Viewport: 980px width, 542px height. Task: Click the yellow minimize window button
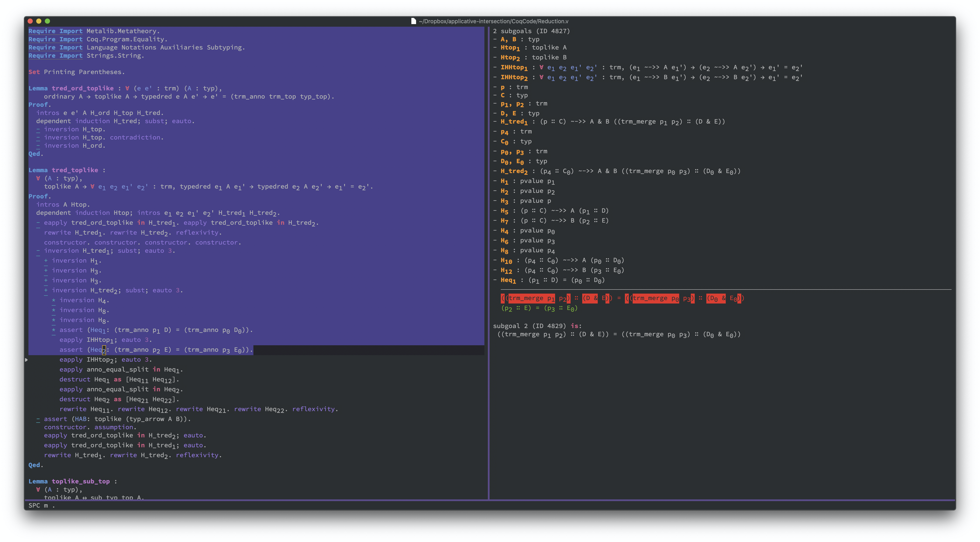(39, 21)
